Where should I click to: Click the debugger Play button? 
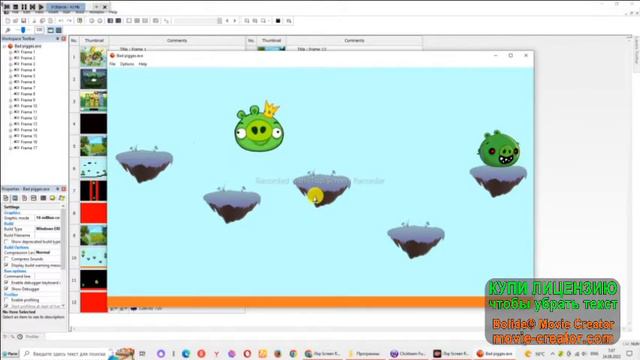pos(41,7)
